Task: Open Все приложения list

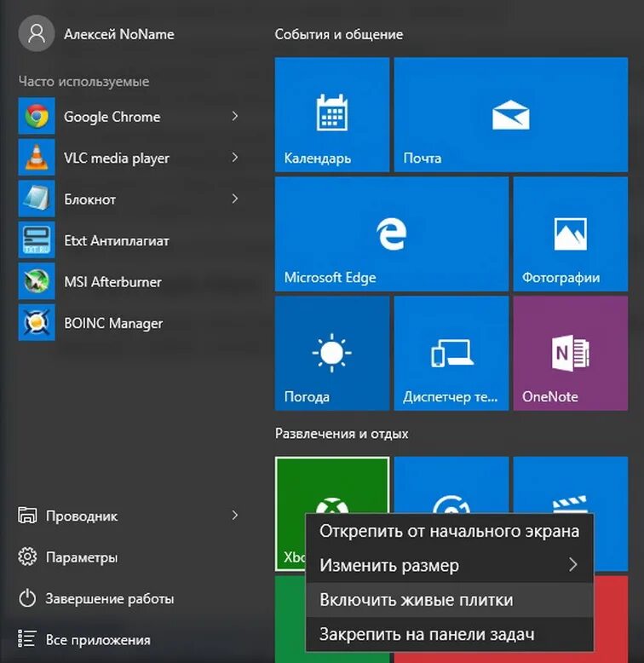Action: (x=98, y=640)
